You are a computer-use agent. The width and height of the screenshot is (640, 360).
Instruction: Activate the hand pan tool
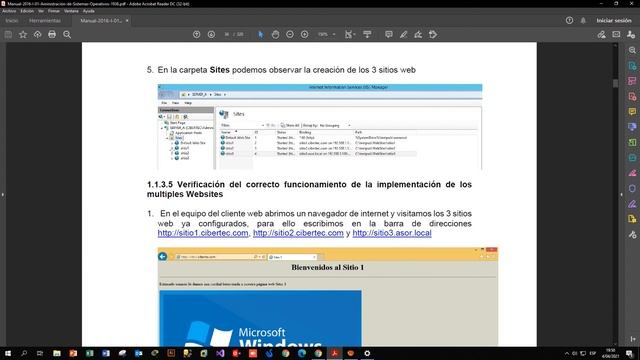[x=276, y=35]
